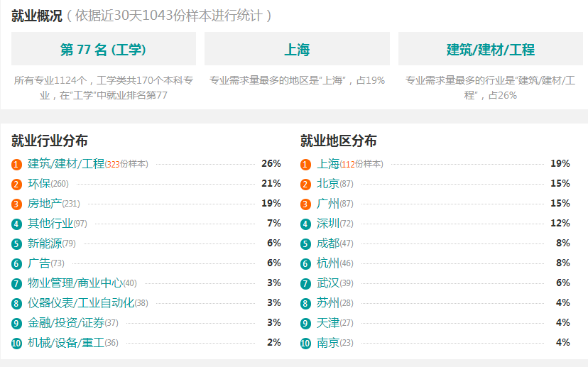Click the 21% value for 环保

point(271,183)
